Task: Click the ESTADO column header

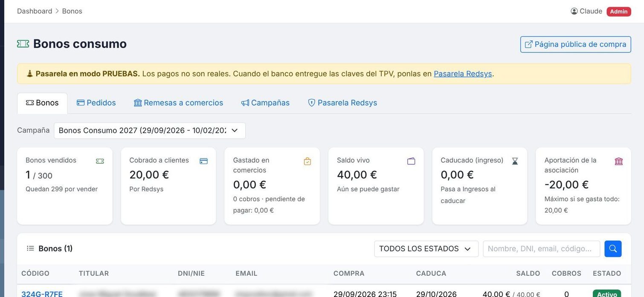Action: tap(607, 274)
